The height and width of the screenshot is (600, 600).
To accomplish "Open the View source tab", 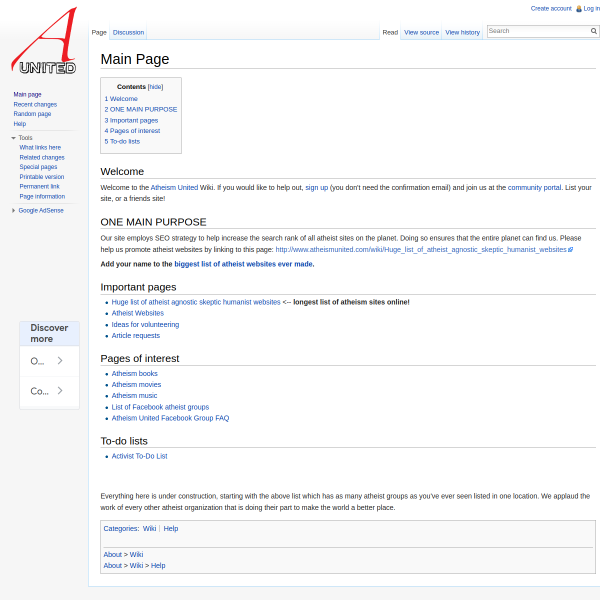I will tap(421, 33).
